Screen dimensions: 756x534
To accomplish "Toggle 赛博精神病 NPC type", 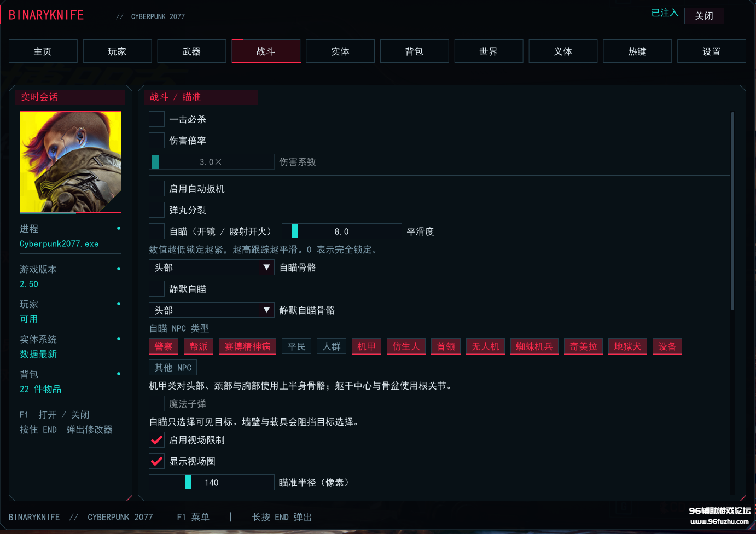I will [x=247, y=346].
